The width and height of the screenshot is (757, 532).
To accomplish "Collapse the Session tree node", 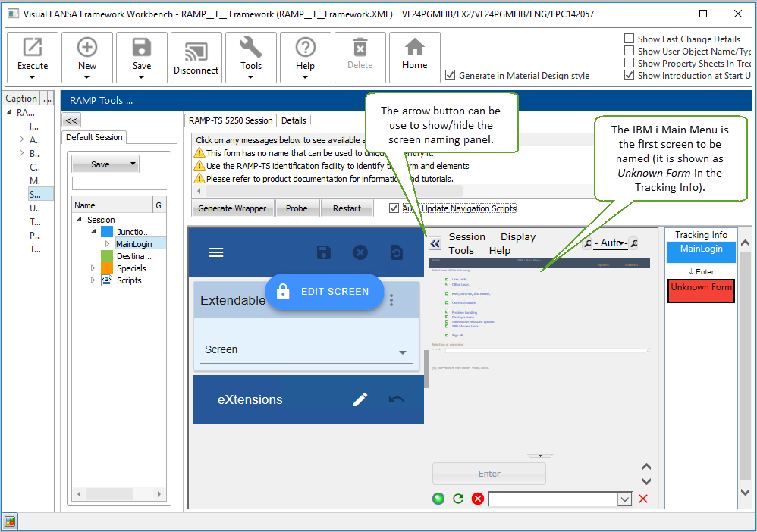I will tap(79, 220).
